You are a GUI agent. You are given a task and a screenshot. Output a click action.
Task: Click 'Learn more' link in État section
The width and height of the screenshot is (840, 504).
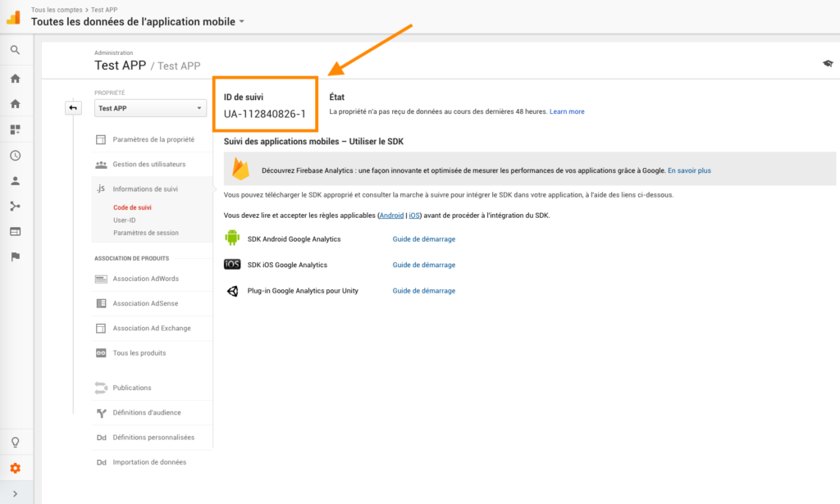[567, 111]
